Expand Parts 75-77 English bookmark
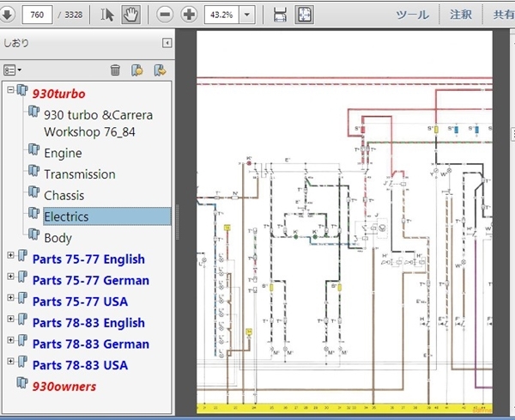 tap(10, 255)
